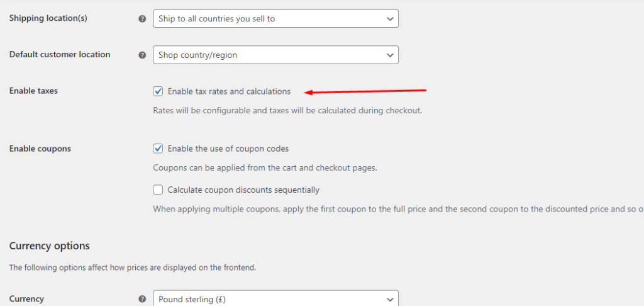Tick the Calculate coupon discounts sequentially checkbox

click(158, 190)
